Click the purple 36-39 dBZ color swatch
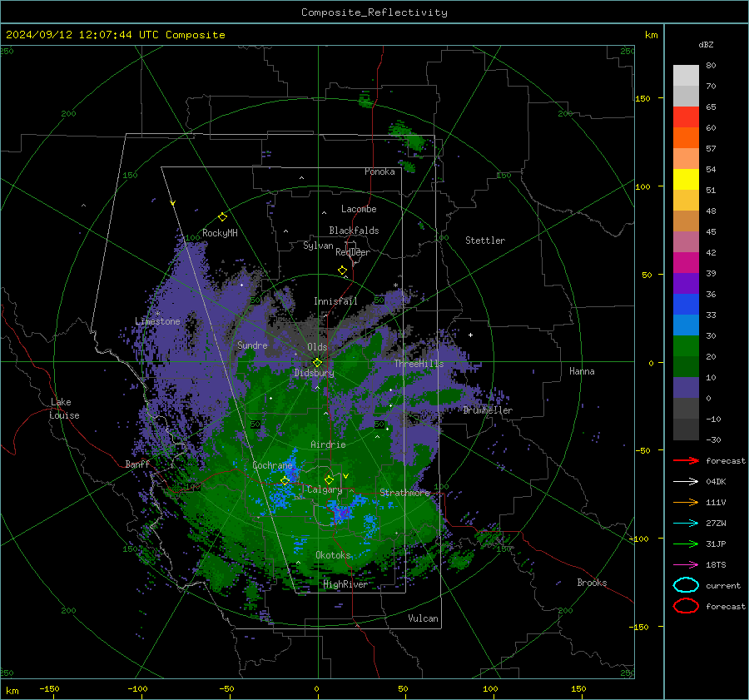The width and height of the screenshot is (749, 700). [x=686, y=284]
